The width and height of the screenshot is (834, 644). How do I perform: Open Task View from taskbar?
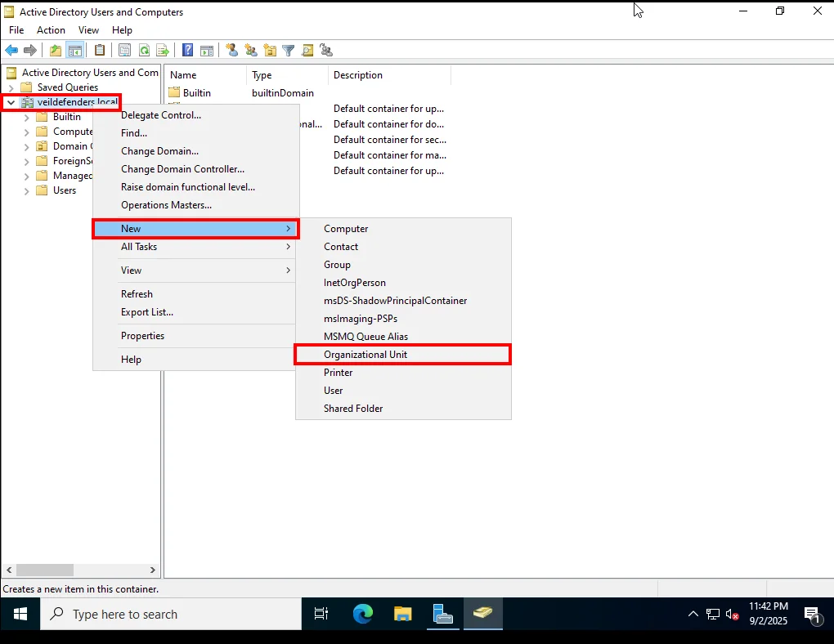(321, 614)
